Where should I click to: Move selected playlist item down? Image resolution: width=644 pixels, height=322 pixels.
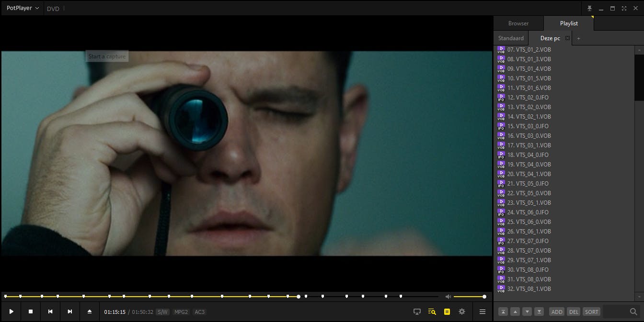coord(527,311)
